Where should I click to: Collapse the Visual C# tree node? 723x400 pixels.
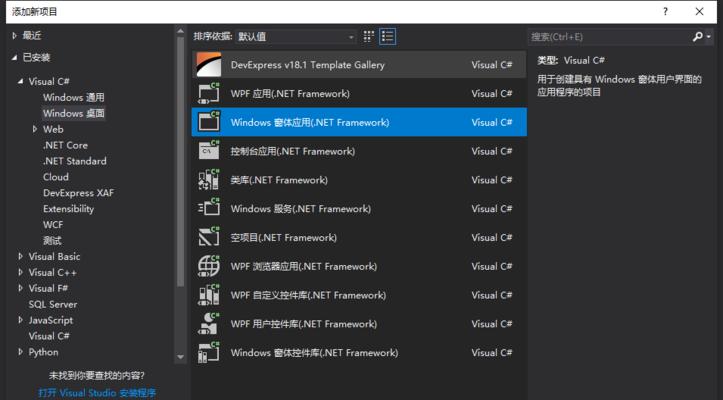click(x=20, y=81)
